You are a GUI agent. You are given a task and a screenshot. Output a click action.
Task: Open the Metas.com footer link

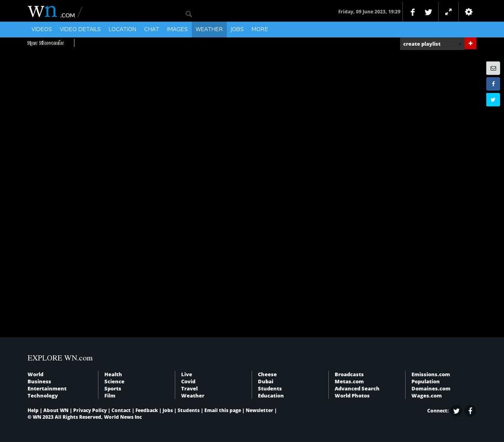[x=349, y=382]
